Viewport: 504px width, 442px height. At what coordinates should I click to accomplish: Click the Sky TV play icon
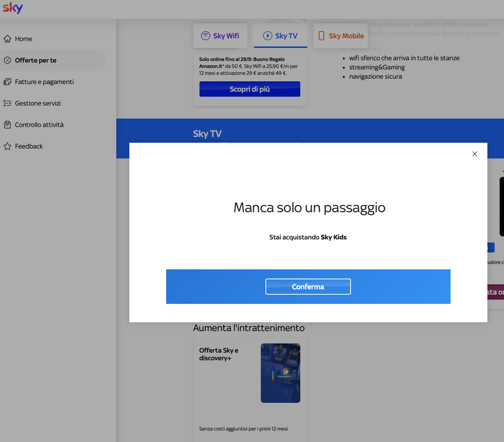(267, 36)
